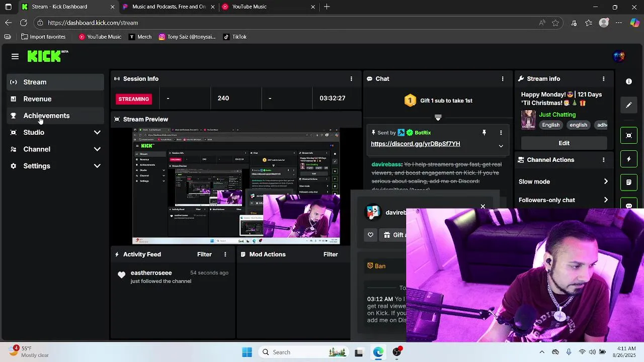Click the pin icon on BotRix message
The image size is (644, 362).
pos(484,133)
